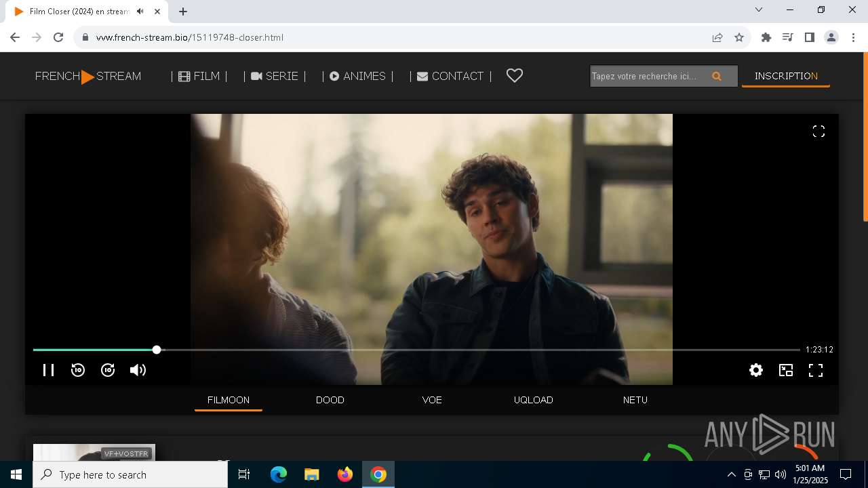Close the Film Closer tab
The width and height of the screenshot is (868, 488).
click(157, 12)
